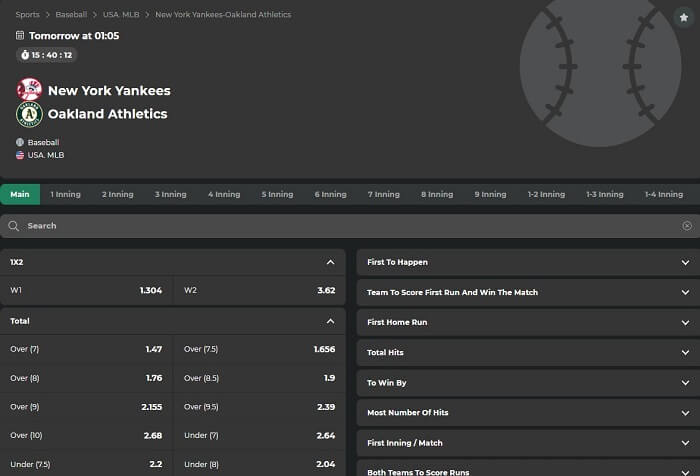Pick Over (8) at 1.76

click(x=86, y=378)
